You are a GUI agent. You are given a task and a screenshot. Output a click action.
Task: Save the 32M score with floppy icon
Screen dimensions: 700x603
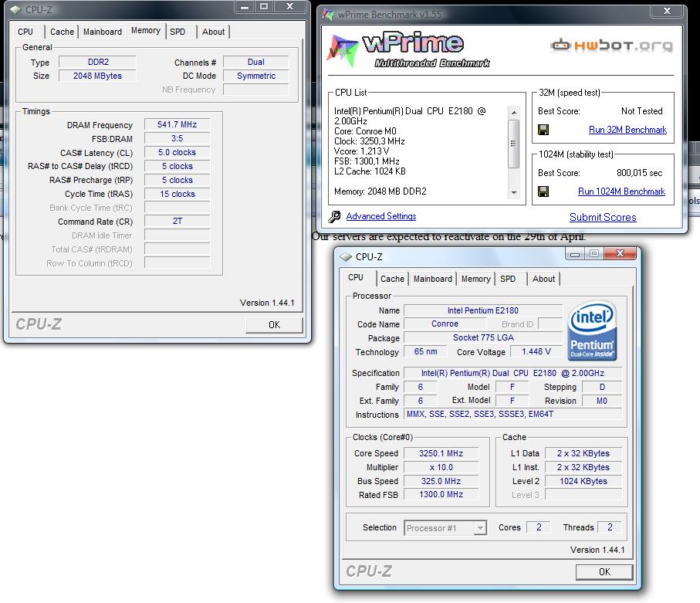(543, 130)
